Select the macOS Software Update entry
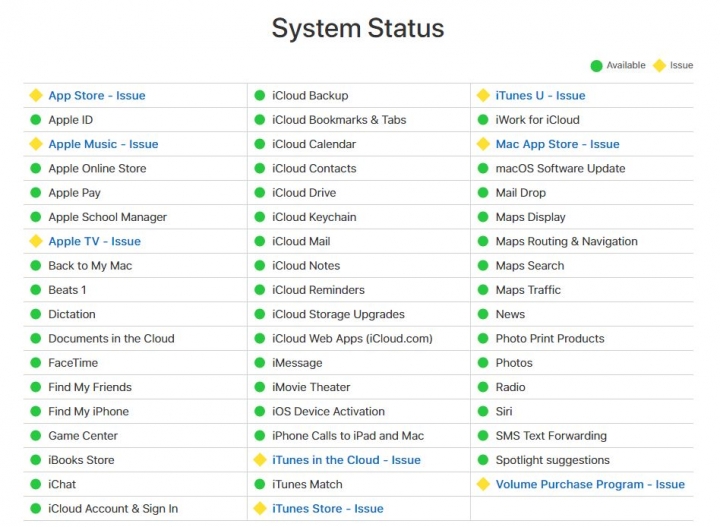Viewport: 720px width, 527px height. 560,168
